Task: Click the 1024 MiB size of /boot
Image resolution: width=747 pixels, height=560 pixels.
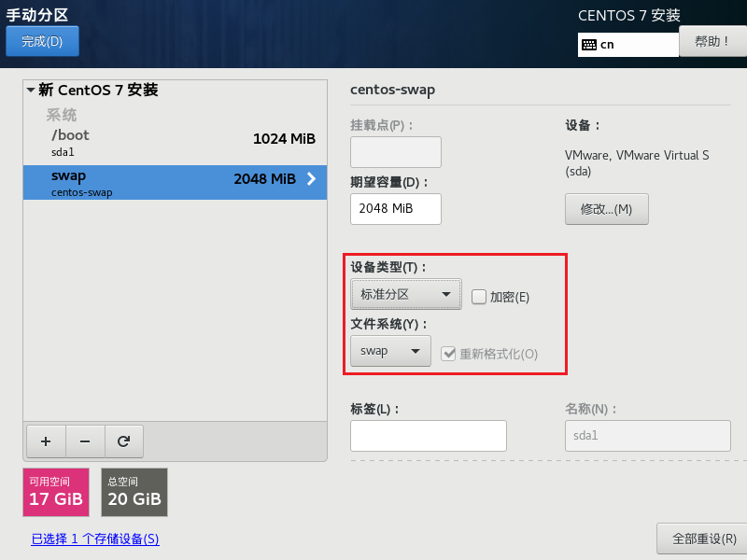Action: (x=284, y=139)
